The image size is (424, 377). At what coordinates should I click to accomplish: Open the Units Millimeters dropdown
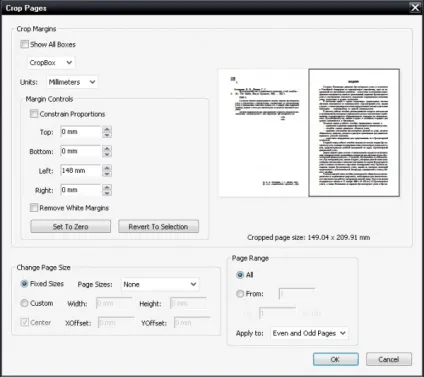pyautogui.click(x=72, y=82)
